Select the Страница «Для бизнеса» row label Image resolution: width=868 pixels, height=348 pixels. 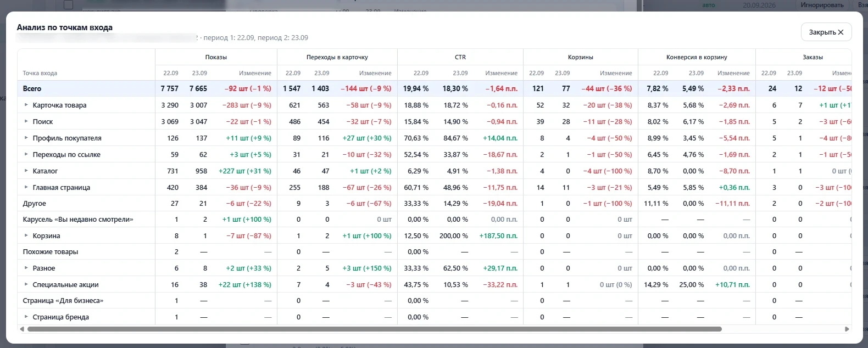[63, 301]
